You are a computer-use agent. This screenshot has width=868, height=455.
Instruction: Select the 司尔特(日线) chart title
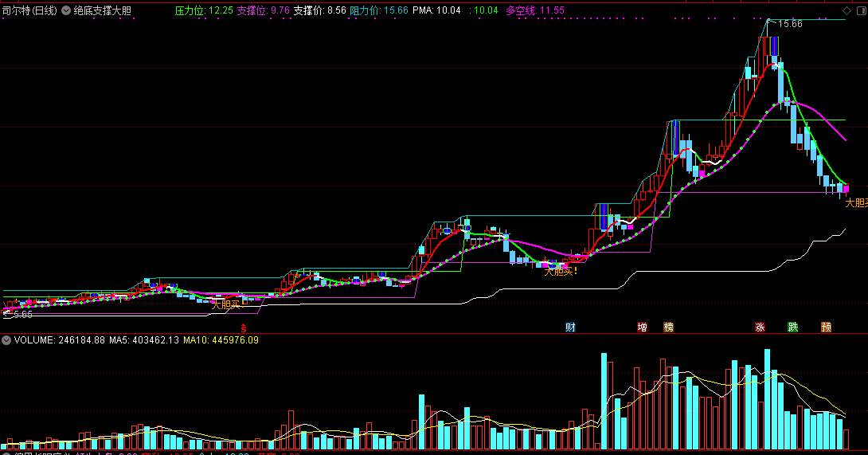pos(30,10)
